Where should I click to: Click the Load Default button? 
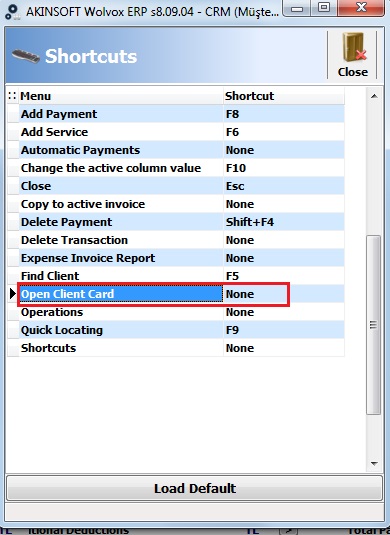194,488
